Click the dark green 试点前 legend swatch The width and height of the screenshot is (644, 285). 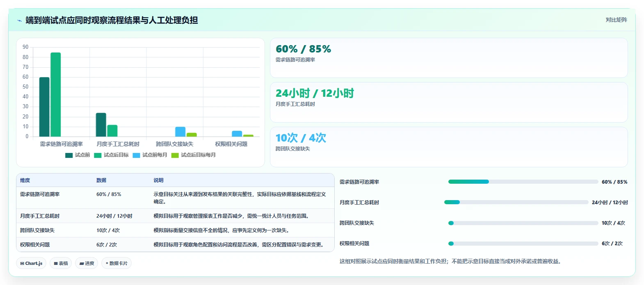pyautogui.click(x=69, y=155)
